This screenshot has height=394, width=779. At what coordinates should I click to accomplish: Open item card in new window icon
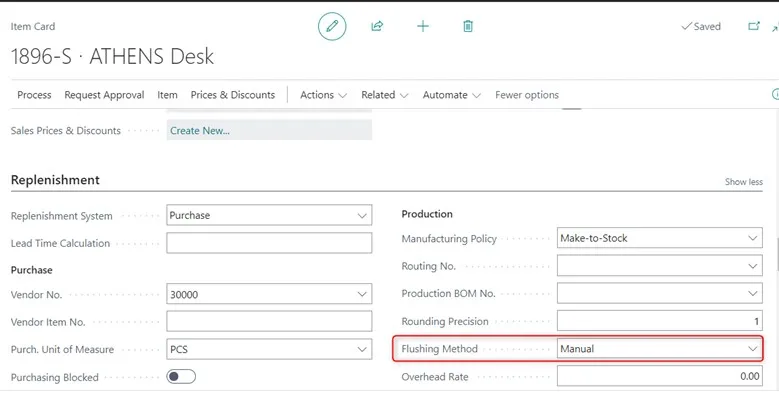[x=754, y=26]
